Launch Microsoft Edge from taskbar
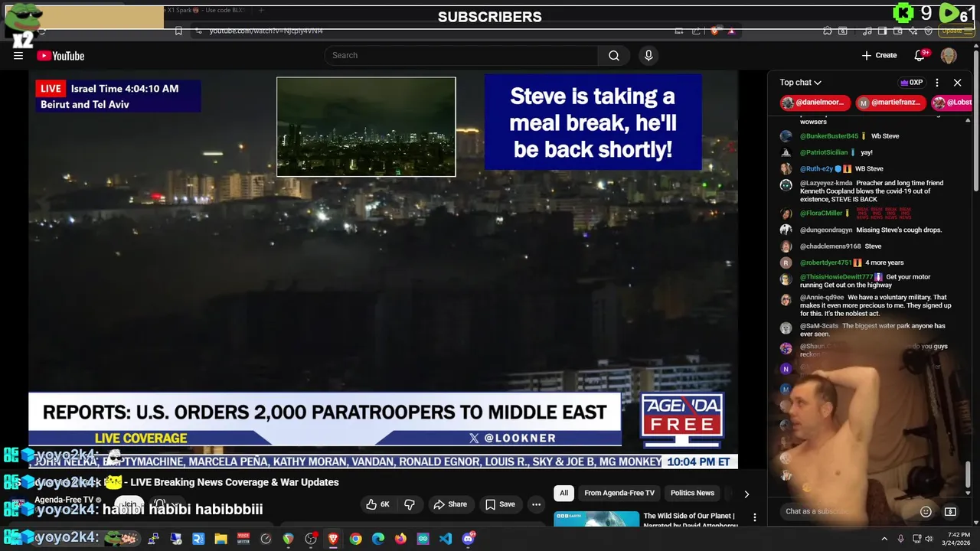This screenshot has width=980, height=551. (378, 539)
